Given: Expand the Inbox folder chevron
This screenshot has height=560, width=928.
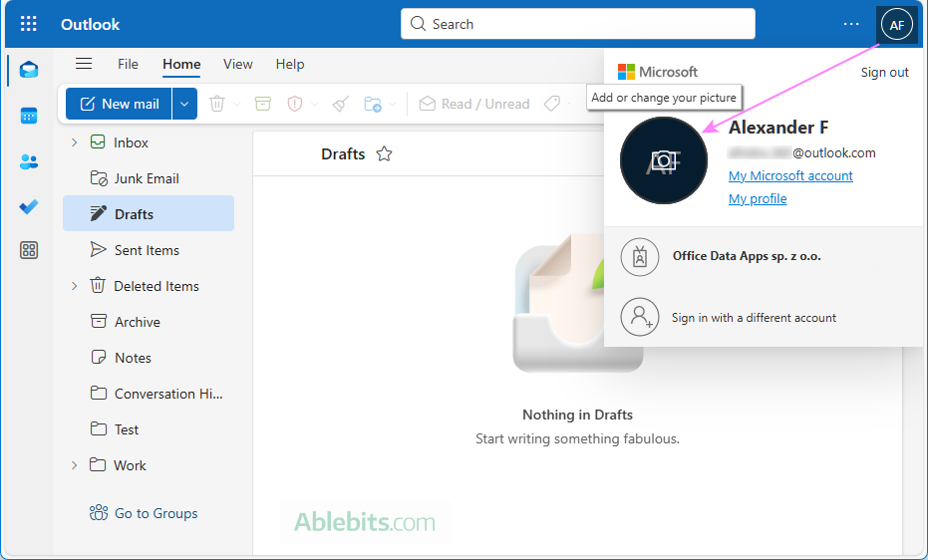Looking at the screenshot, I should click(74, 142).
